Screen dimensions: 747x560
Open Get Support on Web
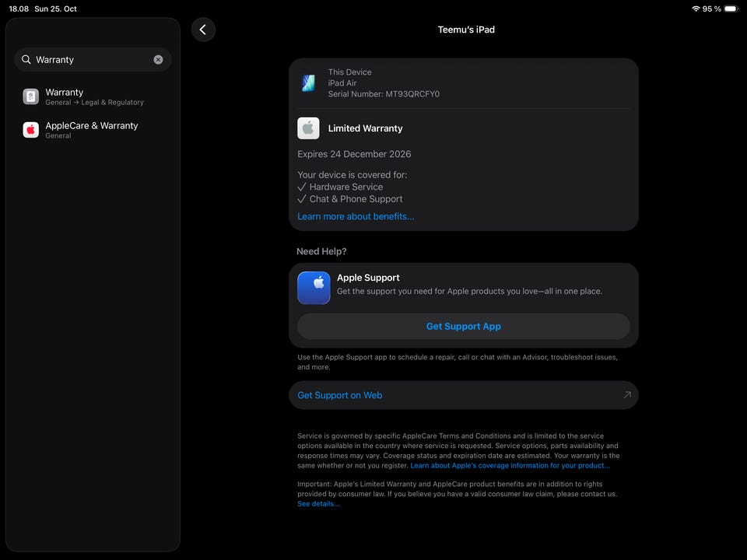tap(464, 395)
